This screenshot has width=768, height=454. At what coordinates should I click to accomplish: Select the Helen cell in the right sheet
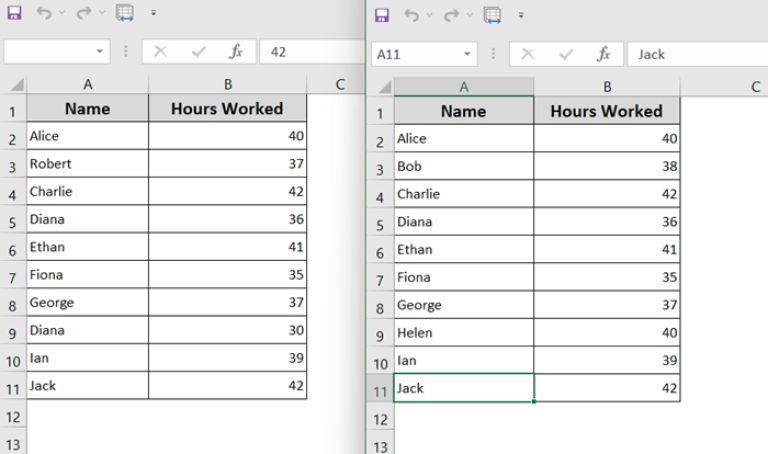pos(463,333)
